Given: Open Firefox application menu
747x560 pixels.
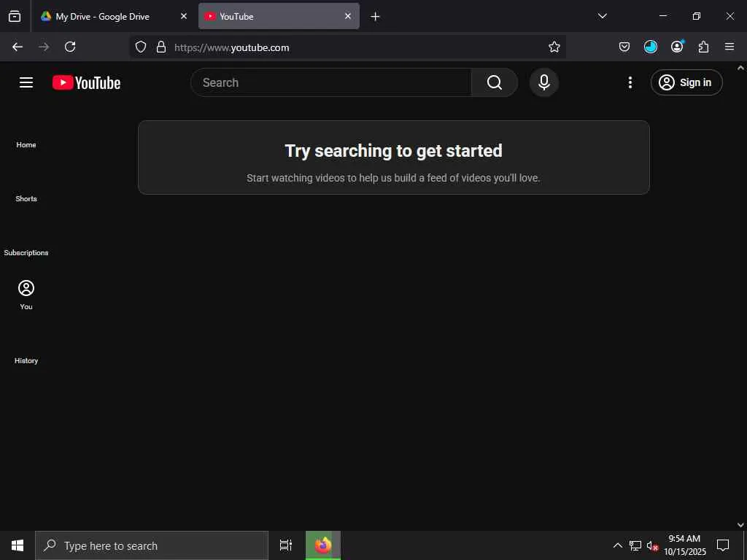Looking at the screenshot, I should (729, 47).
